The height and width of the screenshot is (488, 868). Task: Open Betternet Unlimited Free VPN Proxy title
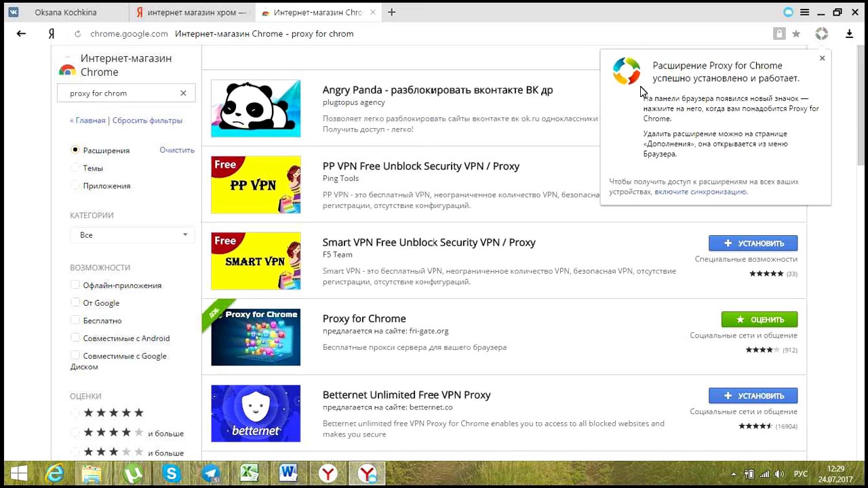[x=407, y=394]
